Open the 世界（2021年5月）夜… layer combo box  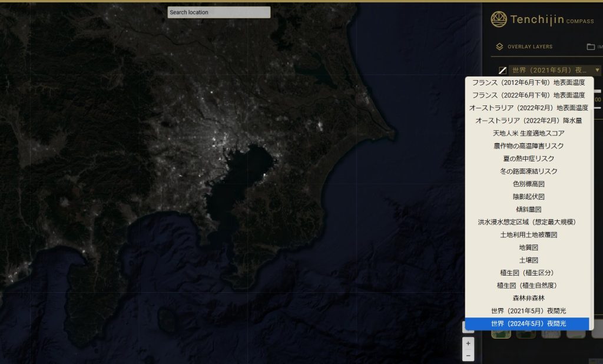pyautogui.click(x=555, y=70)
